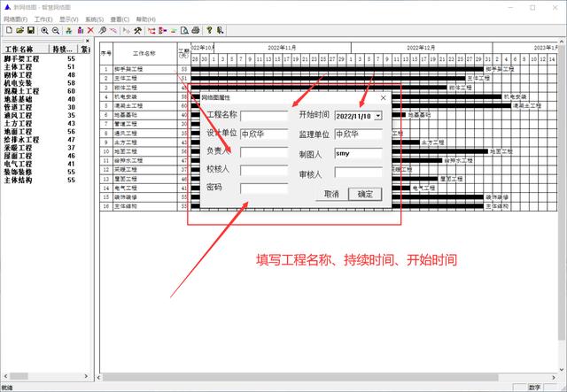Click the chart vertical scrollbar down arrow
Screen dimensions: 567x392
click(562, 369)
